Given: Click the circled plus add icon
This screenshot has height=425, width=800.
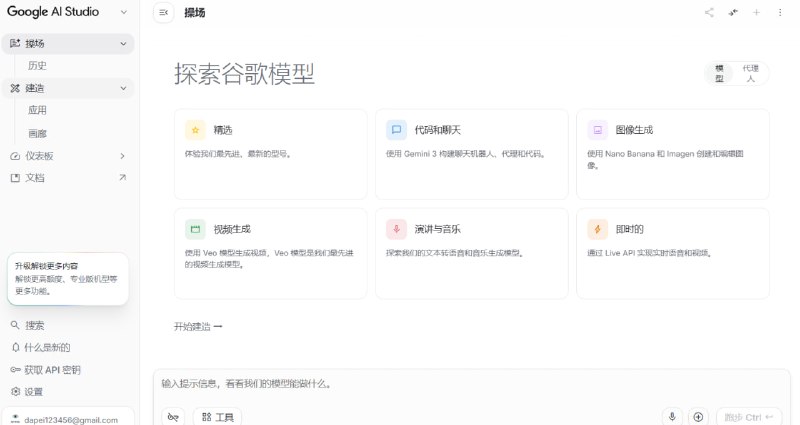Looking at the screenshot, I should click(698, 417).
